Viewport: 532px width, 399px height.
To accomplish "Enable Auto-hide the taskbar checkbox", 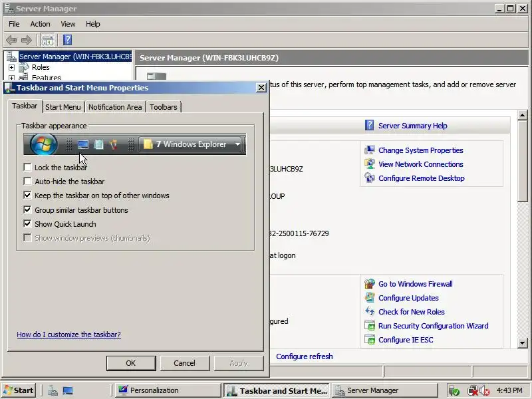I will pyautogui.click(x=27, y=181).
